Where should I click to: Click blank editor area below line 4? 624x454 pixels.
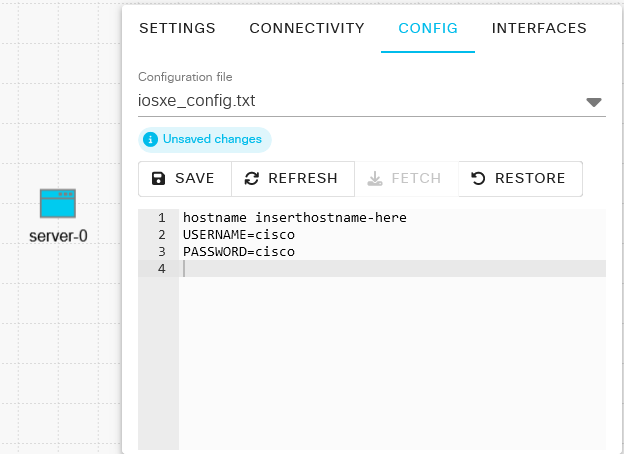390,360
